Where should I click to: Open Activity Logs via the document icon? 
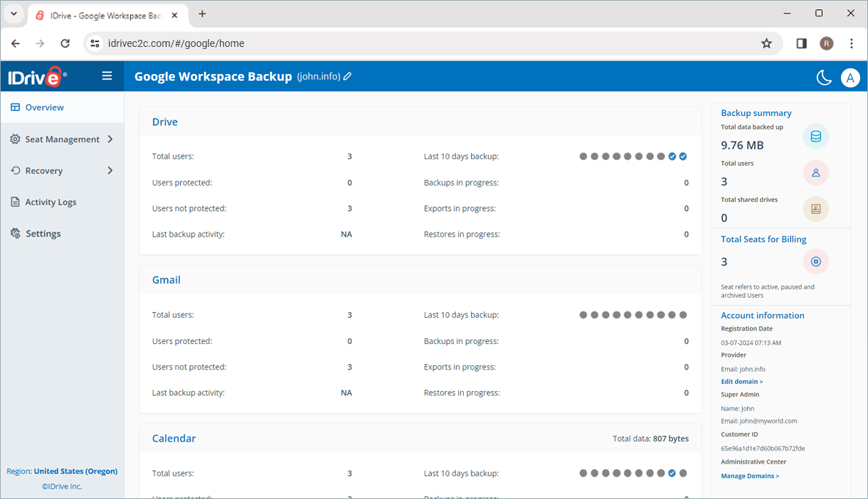coord(15,201)
